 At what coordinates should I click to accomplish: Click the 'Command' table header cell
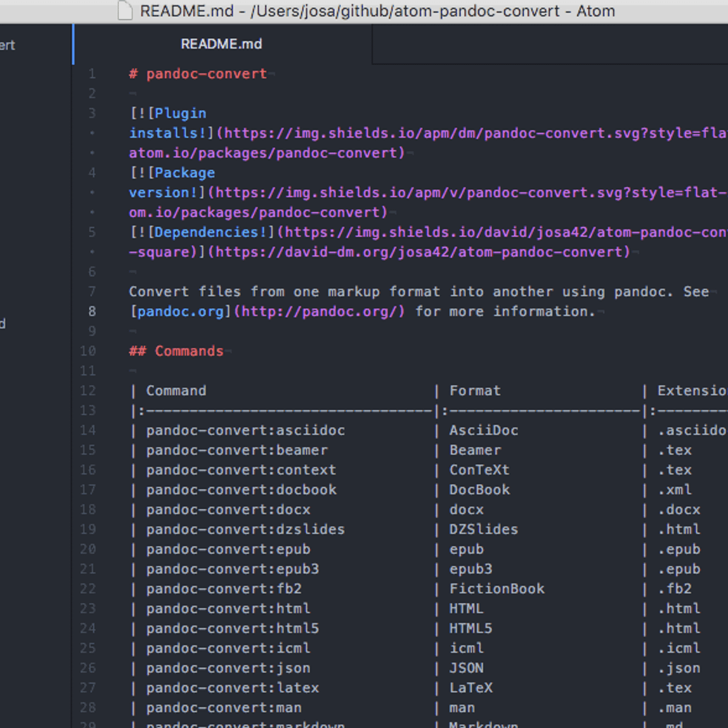point(176,391)
